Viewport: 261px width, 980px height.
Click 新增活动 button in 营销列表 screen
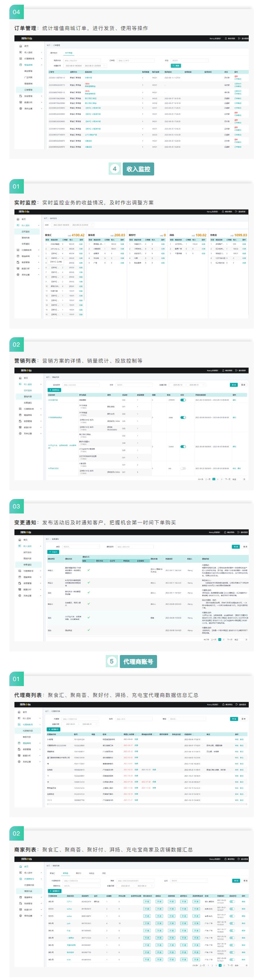(x=55, y=390)
